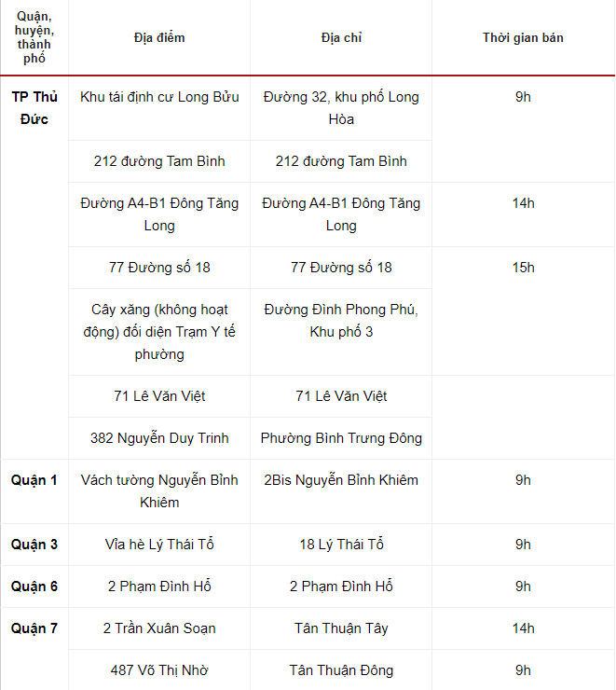Click the 'Địa chỉ' column header
The width and height of the screenshot is (616, 690).
click(x=341, y=38)
